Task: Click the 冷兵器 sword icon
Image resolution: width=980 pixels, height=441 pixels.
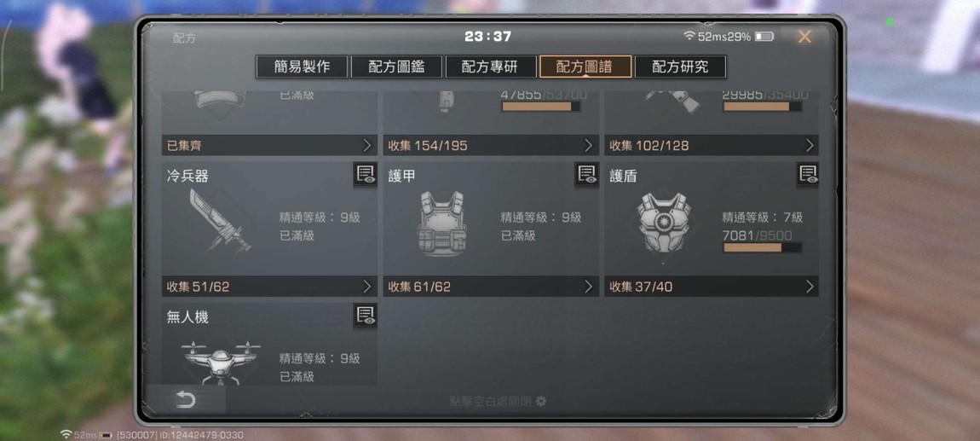Action: [220, 221]
